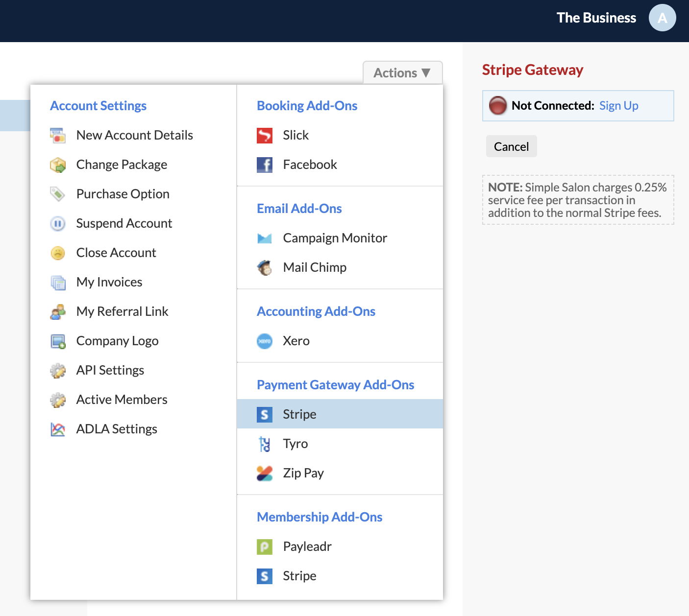Image resolution: width=689 pixels, height=616 pixels.
Task: Select Slick booking add-on
Action: click(340, 135)
